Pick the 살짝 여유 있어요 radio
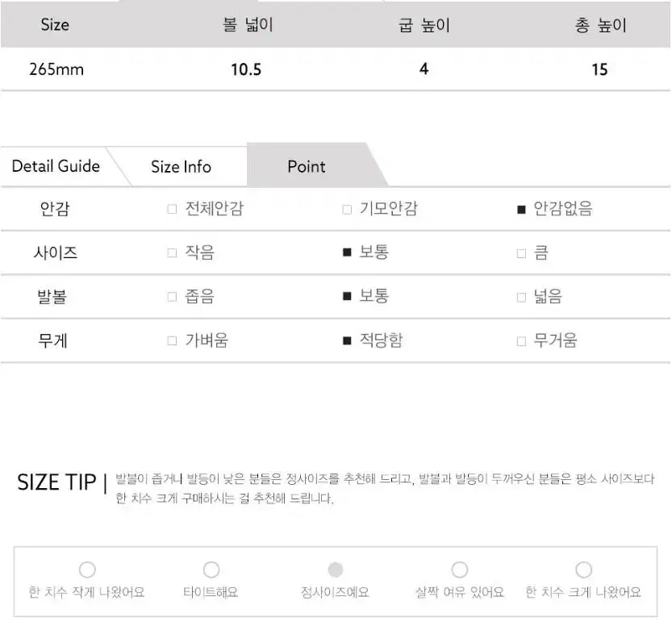Viewport: 672px width, 622px height. [460, 570]
